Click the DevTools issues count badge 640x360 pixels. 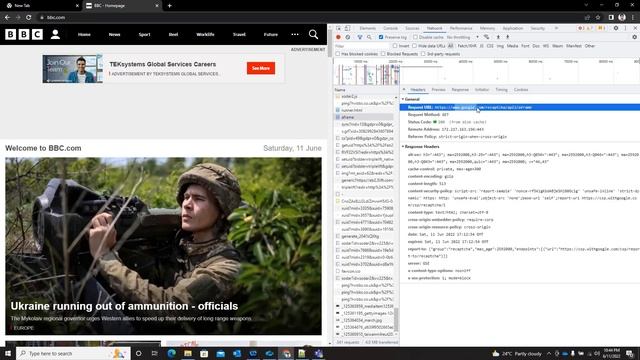pyautogui.click(x=601, y=28)
